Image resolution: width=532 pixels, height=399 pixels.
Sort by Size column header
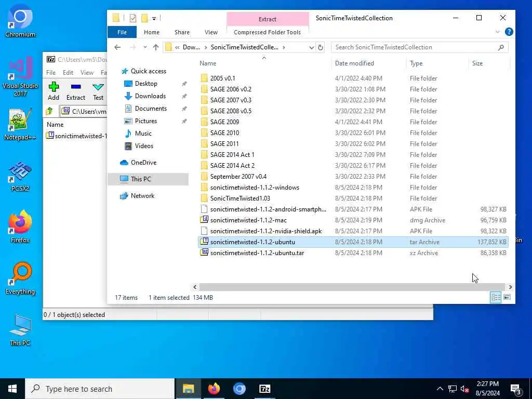pos(488,63)
